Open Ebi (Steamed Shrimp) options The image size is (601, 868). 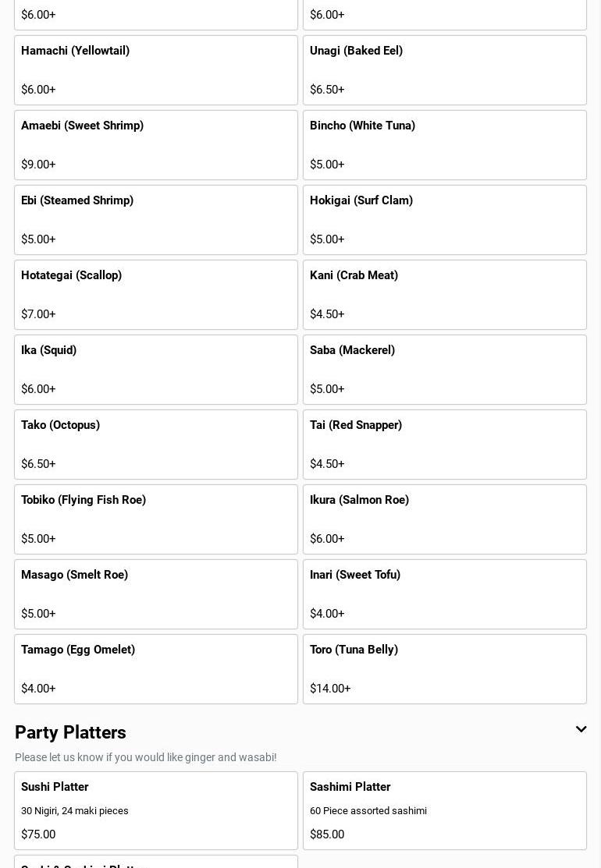click(x=156, y=220)
